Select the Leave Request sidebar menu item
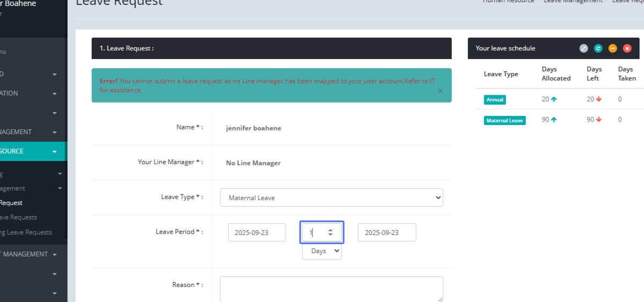Image resolution: width=644 pixels, height=302 pixels. pyautogui.click(x=11, y=203)
